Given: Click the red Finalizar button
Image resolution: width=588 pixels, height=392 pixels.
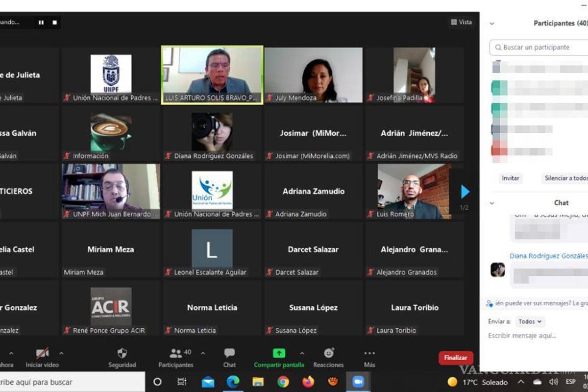Looking at the screenshot, I should pyautogui.click(x=456, y=358).
